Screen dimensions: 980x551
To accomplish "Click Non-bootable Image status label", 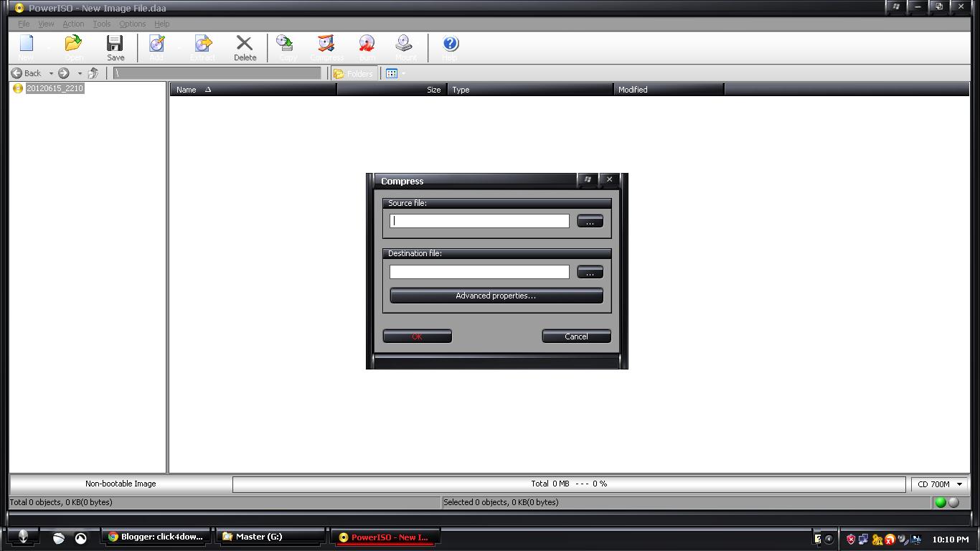I will tap(121, 484).
